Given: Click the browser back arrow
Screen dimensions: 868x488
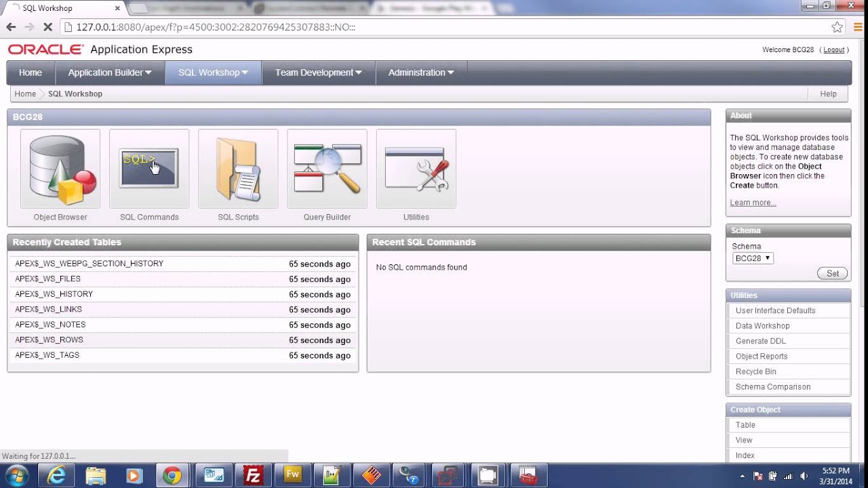Looking at the screenshot, I should click(11, 27).
